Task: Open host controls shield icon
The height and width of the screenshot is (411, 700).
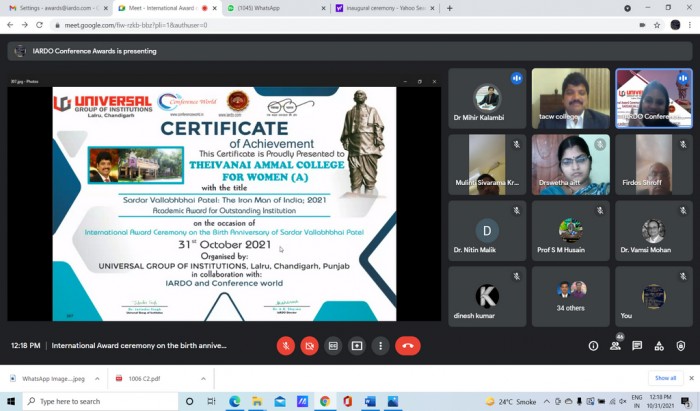Action: coord(681,346)
